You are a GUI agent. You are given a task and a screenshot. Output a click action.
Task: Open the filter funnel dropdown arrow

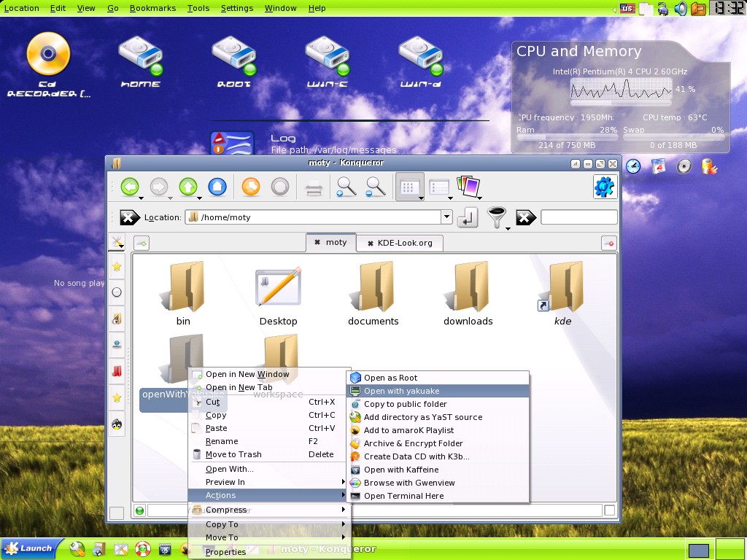click(508, 228)
